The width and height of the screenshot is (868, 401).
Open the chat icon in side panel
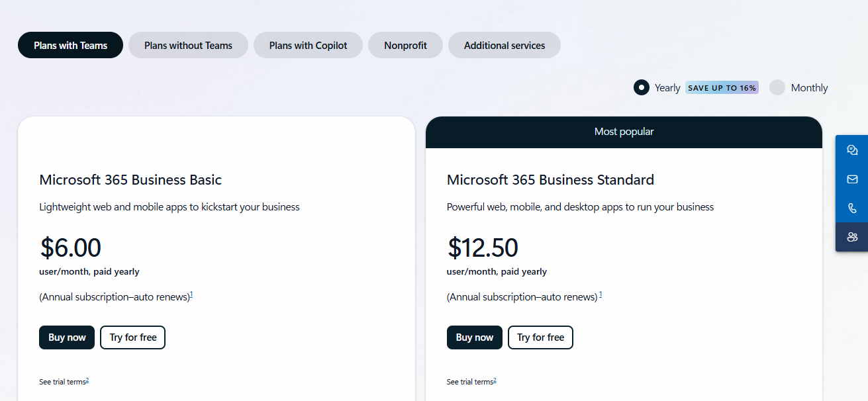click(x=852, y=150)
